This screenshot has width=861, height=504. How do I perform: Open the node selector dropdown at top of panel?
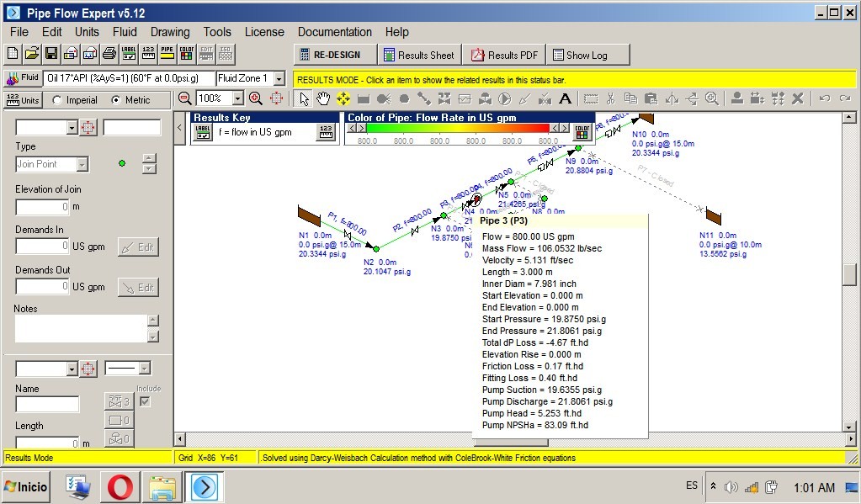point(72,127)
